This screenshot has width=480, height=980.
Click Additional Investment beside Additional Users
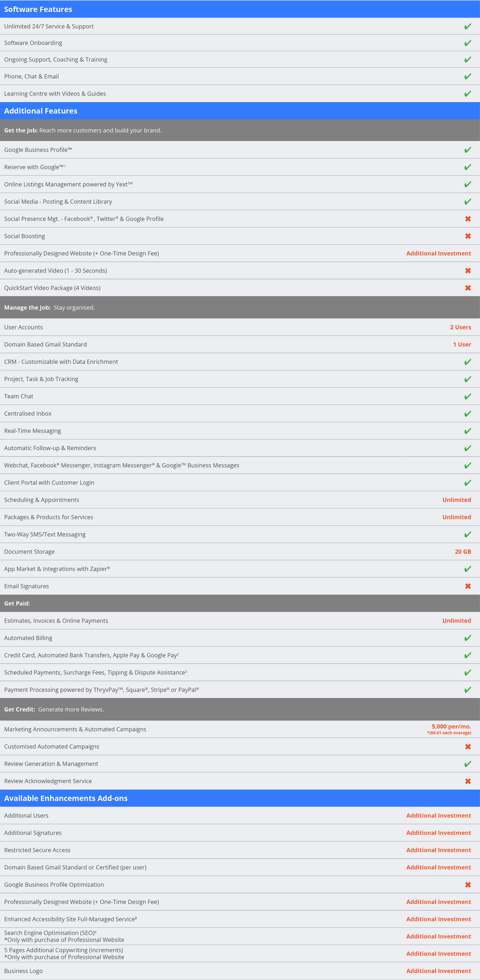point(439,816)
